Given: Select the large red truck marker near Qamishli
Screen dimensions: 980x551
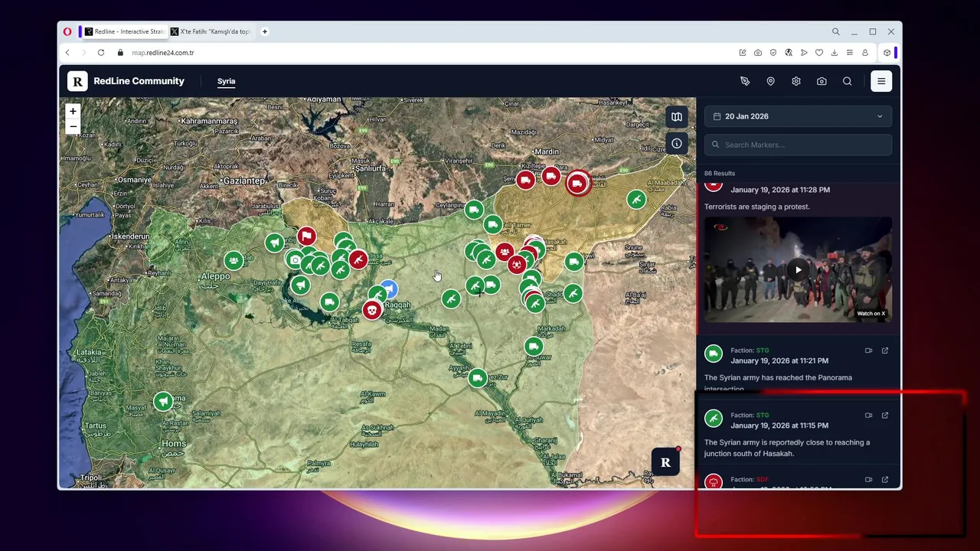Looking at the screenshot, I should pos(577,183).
